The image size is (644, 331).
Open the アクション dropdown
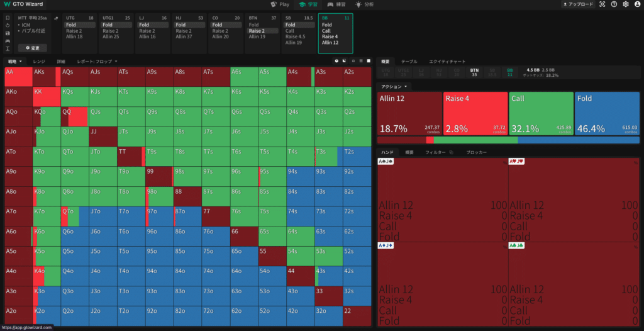click(x=394, y=87)
